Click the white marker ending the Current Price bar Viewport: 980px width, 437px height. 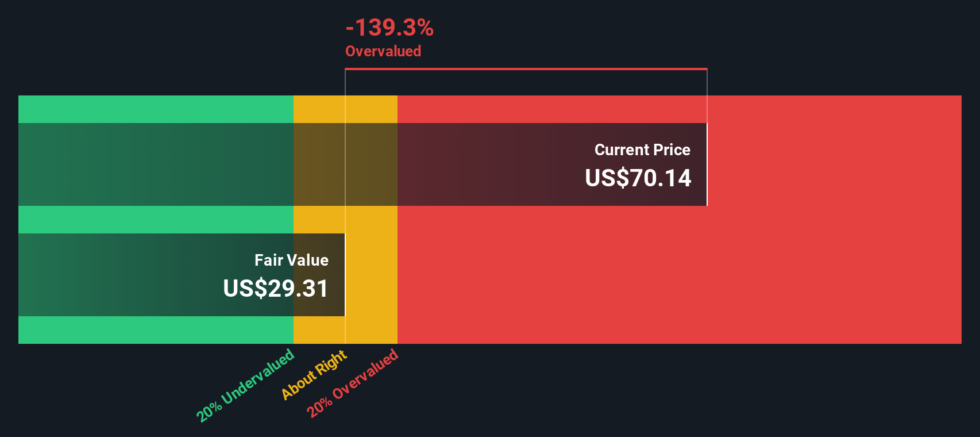click(x=707, y=164)
